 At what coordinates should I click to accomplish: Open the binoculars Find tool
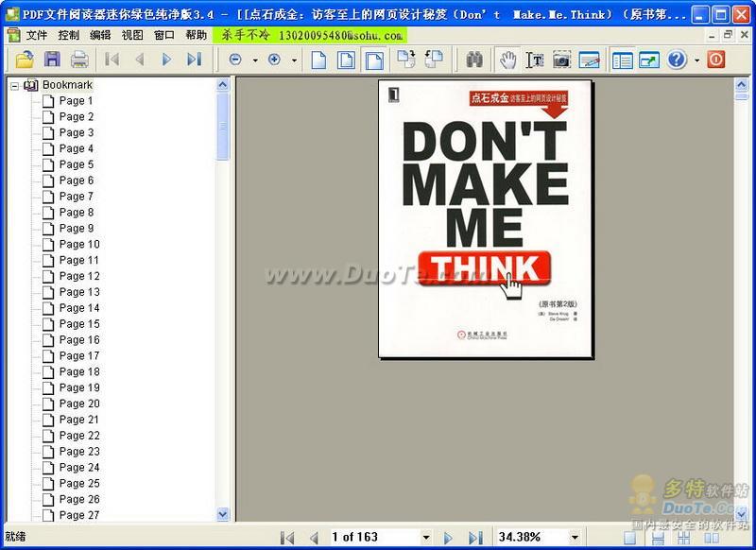point(474,60)
